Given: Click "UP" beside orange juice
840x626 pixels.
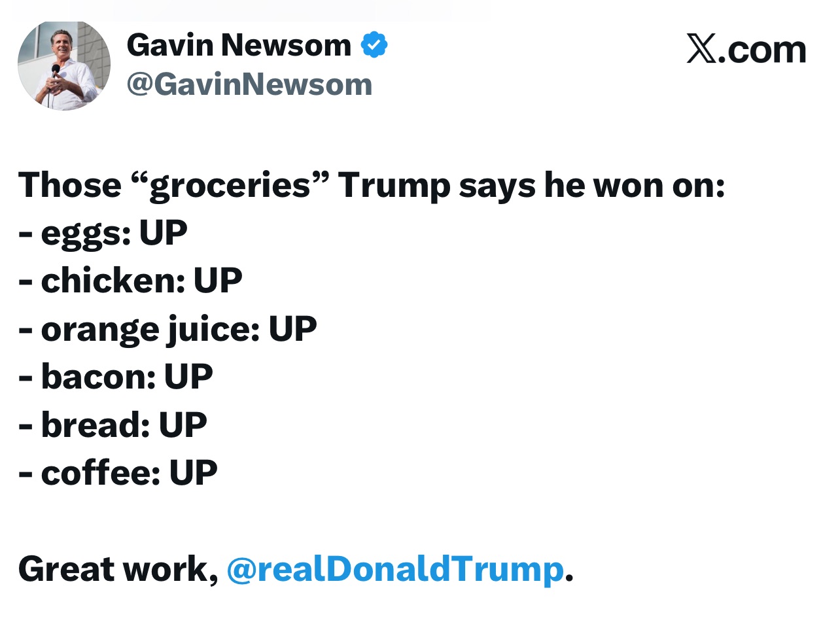Looking at the screenshot, I should click(292, 329).
